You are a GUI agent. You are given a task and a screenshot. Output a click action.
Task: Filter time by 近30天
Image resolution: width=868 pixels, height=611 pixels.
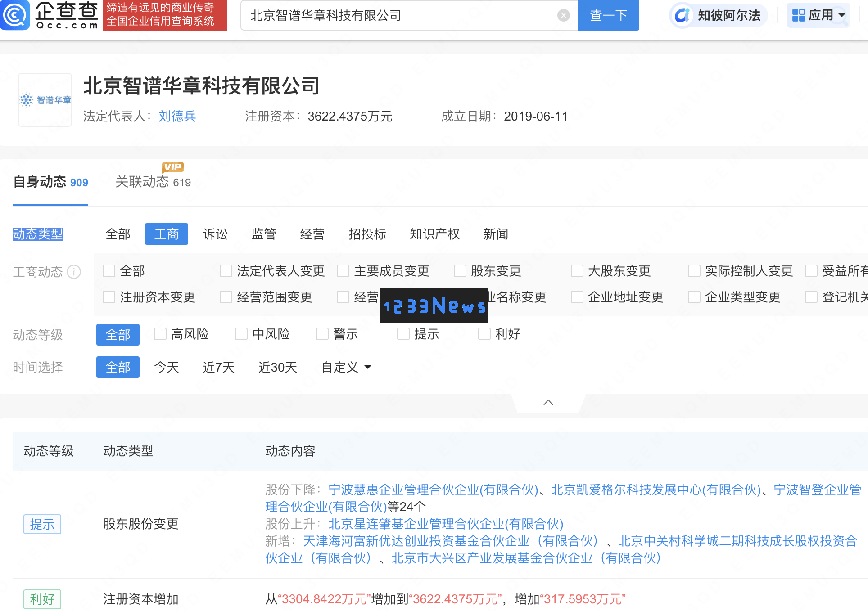coord(278,367)
